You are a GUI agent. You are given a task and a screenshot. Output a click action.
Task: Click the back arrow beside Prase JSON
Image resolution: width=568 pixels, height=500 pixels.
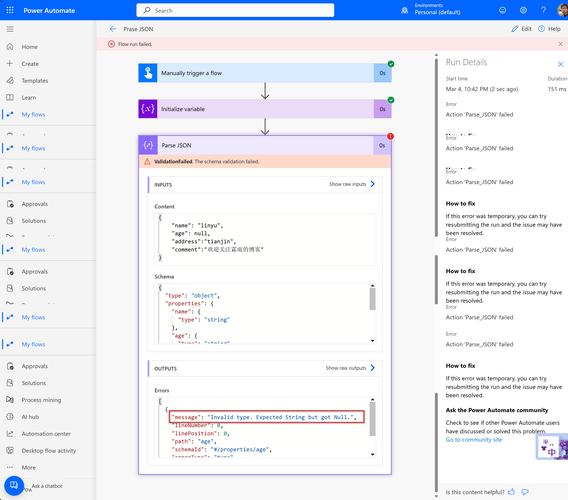click(x=113, y=29)
